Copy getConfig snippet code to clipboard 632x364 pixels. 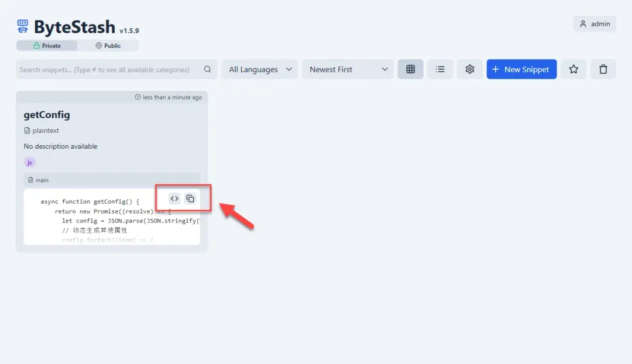click(190, 198)
